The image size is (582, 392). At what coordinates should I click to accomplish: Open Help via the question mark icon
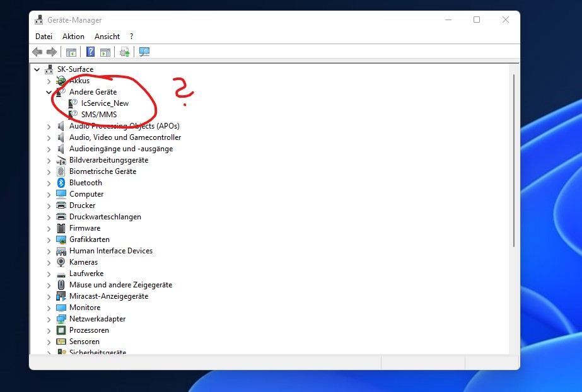tap(91, 52)
